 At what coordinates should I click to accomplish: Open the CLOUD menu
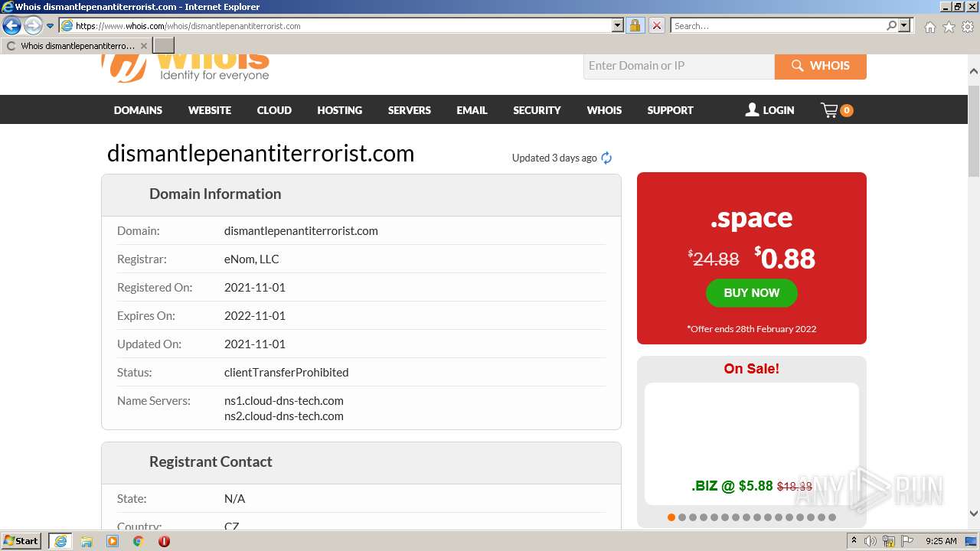pyautogui.click(x=274, y=110)
